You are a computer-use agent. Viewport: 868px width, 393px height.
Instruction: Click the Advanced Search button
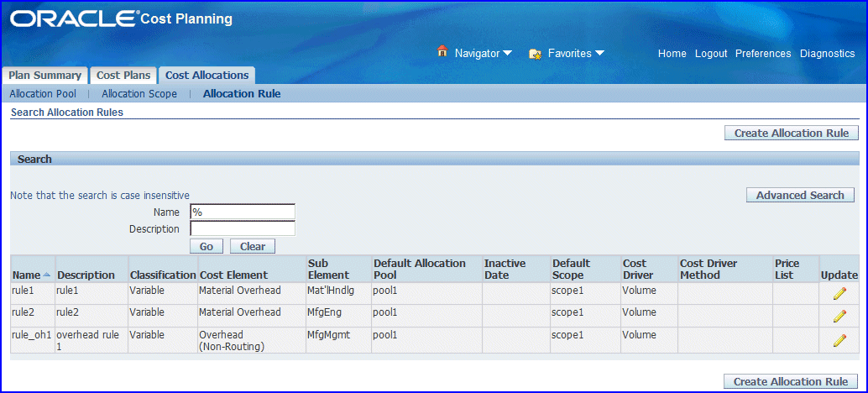[800, 195]
